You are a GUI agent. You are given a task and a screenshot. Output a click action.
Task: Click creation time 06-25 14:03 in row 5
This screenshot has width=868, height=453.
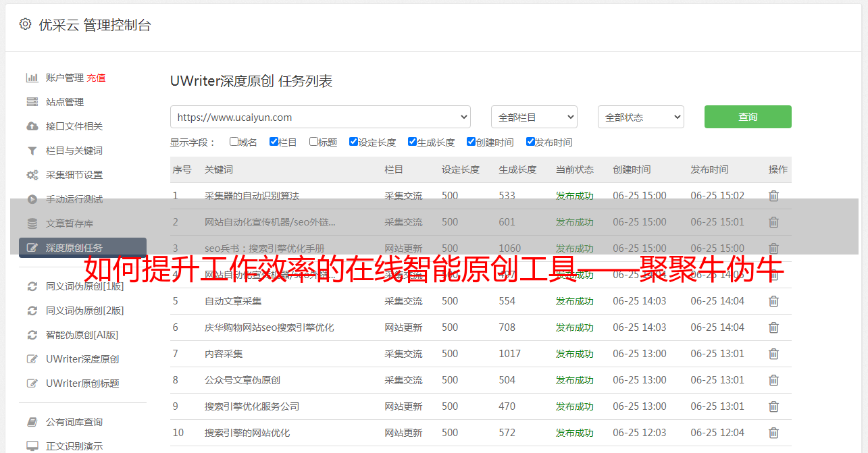tap(640, 301)
